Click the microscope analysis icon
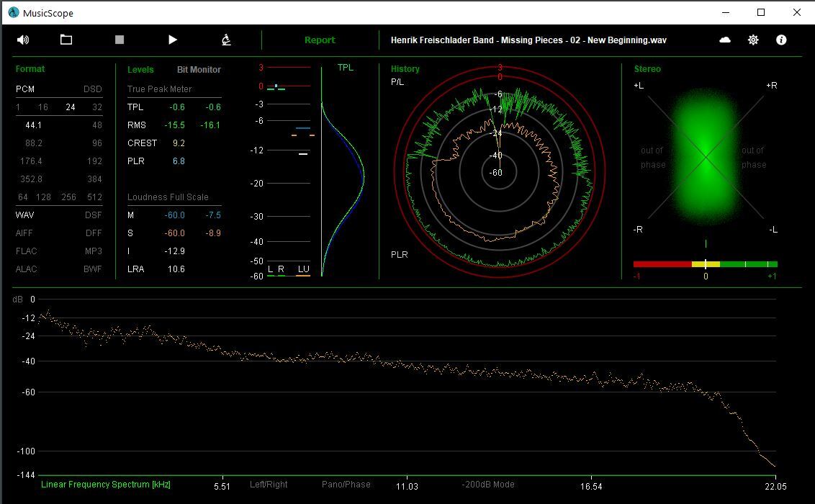Screen dimensions: 815x504 [226, 40]
